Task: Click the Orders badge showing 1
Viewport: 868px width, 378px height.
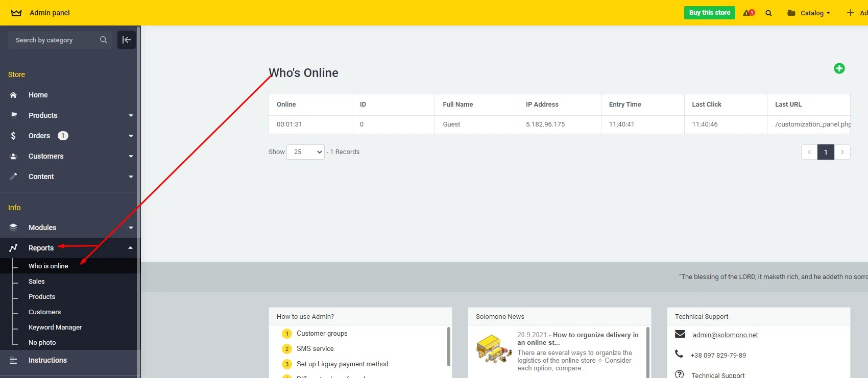Action: (63, 136)
